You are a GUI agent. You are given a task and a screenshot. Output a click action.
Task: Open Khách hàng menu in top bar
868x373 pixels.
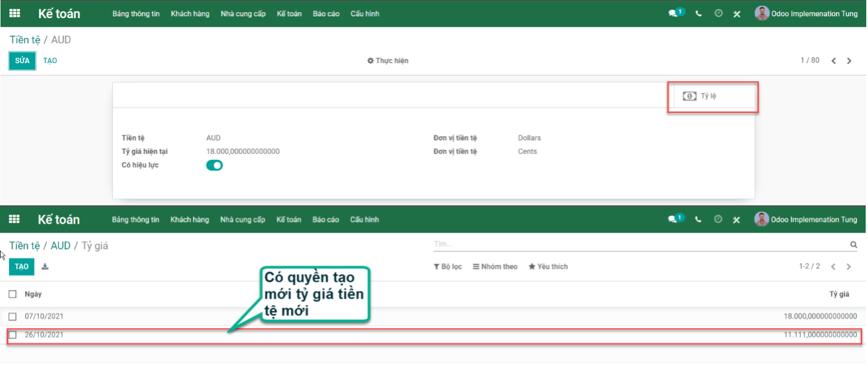pos(190,13)
